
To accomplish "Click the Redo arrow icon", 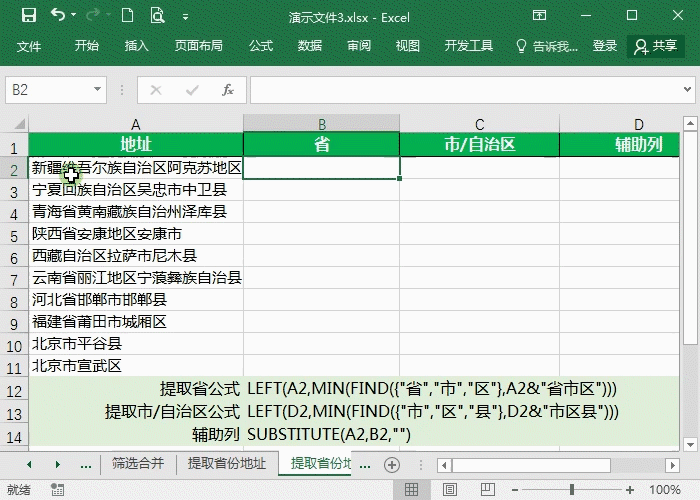I will pyautogui.click(x=93, y=16).
